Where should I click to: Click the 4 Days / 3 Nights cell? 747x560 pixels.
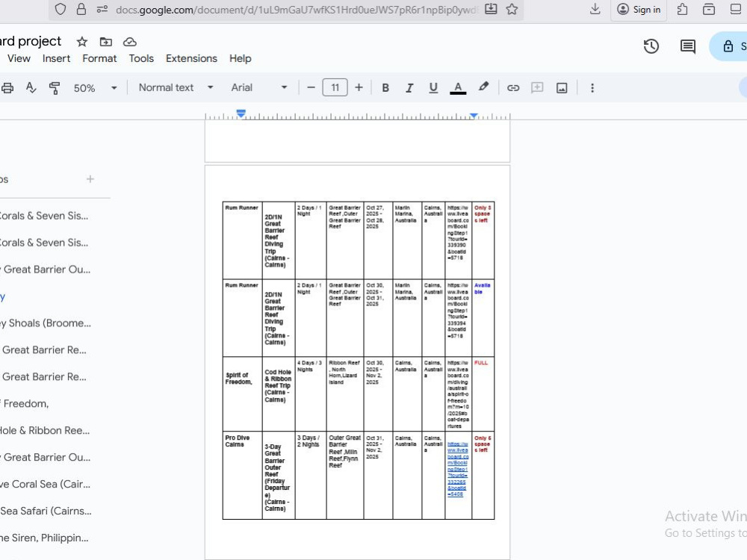(x=311, y=394)
